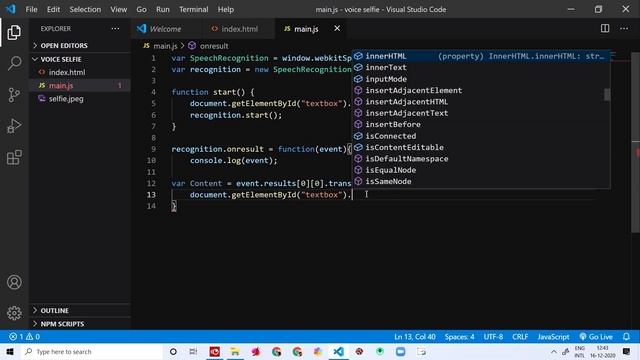Click the errors and warnings status indicator
The image size is (640, 360).
click(x=24, y=337)
